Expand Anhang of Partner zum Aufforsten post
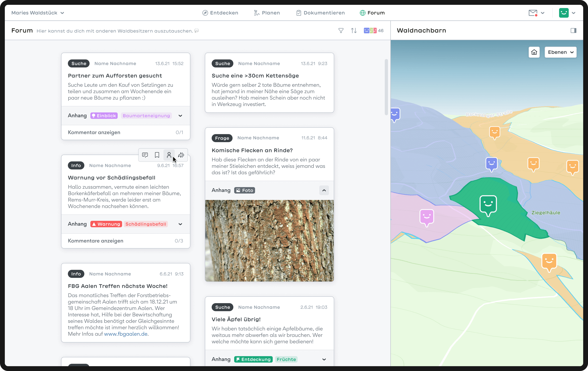The image size is (588, 371). [180, 116]
